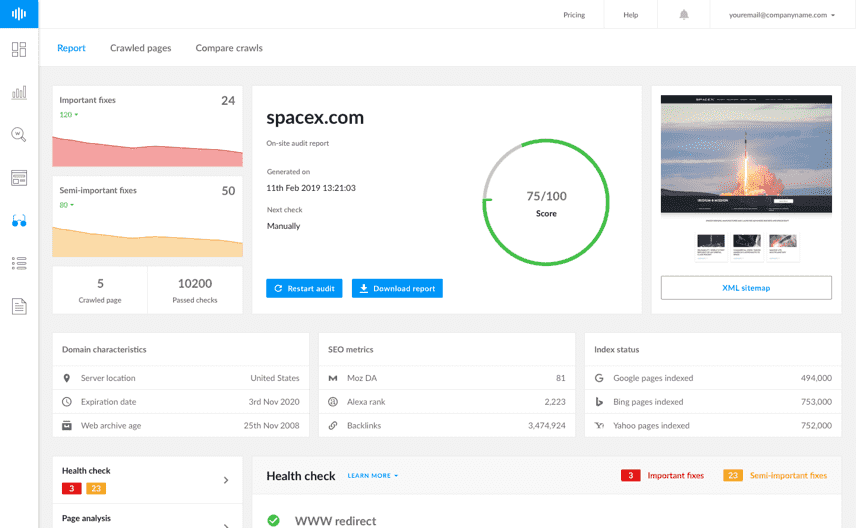Switch to the Crawled pages tab
856x528 pixels.
click(141, 48)
